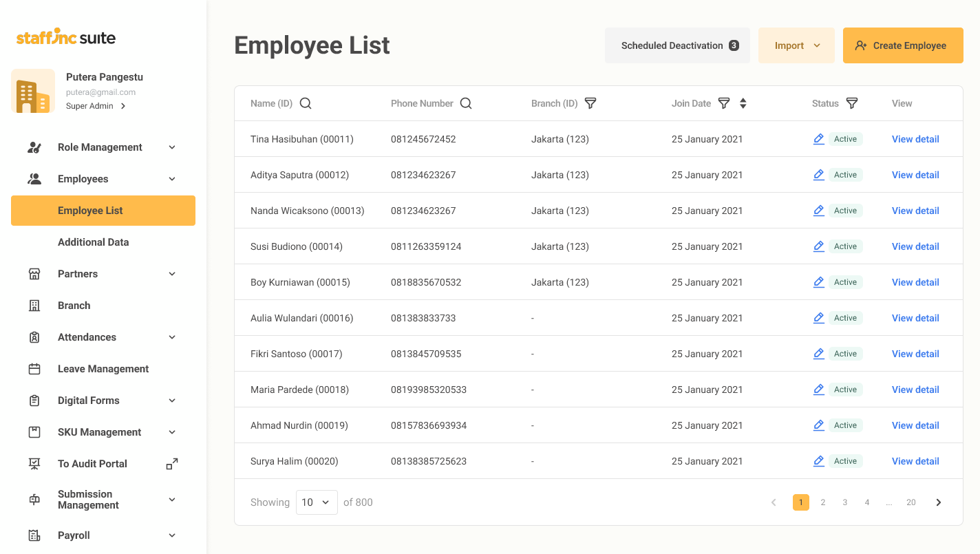
Task: Click the Join Date filter funnel icon
Action: click(x=724, y=103)
